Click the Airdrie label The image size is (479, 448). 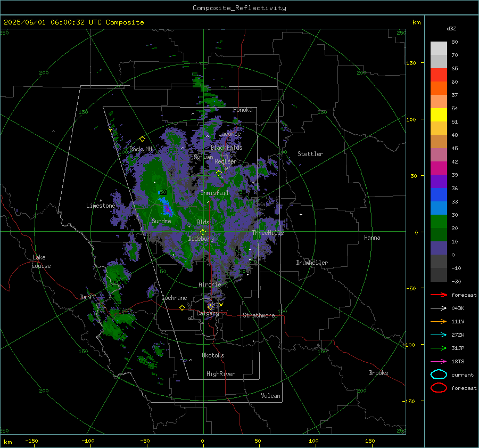click(x=210, y=284)
